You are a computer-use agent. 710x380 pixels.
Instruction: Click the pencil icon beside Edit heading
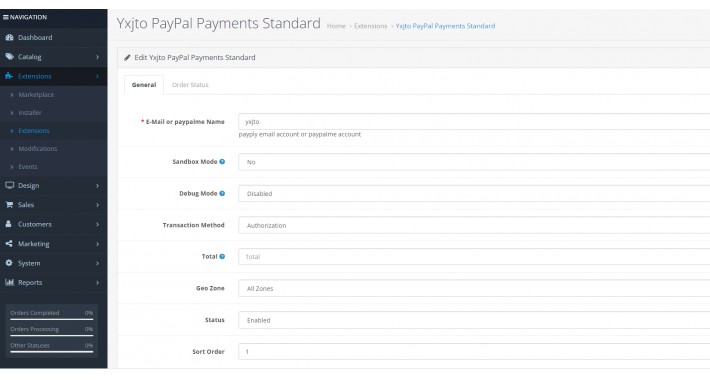[127, 58]
